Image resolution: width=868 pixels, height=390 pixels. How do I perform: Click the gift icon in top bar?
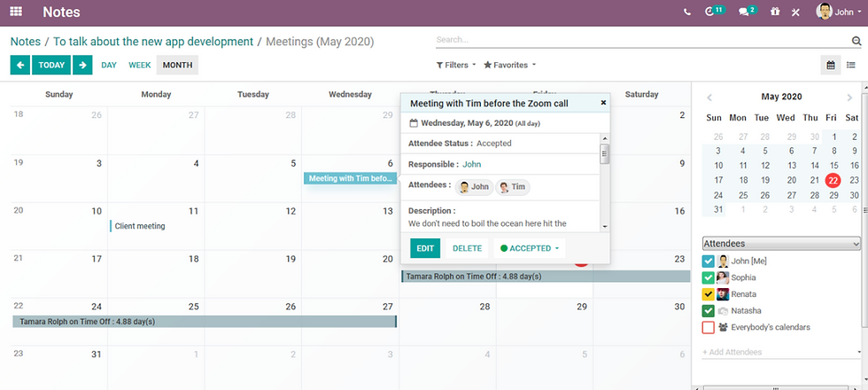pos(775,12)
